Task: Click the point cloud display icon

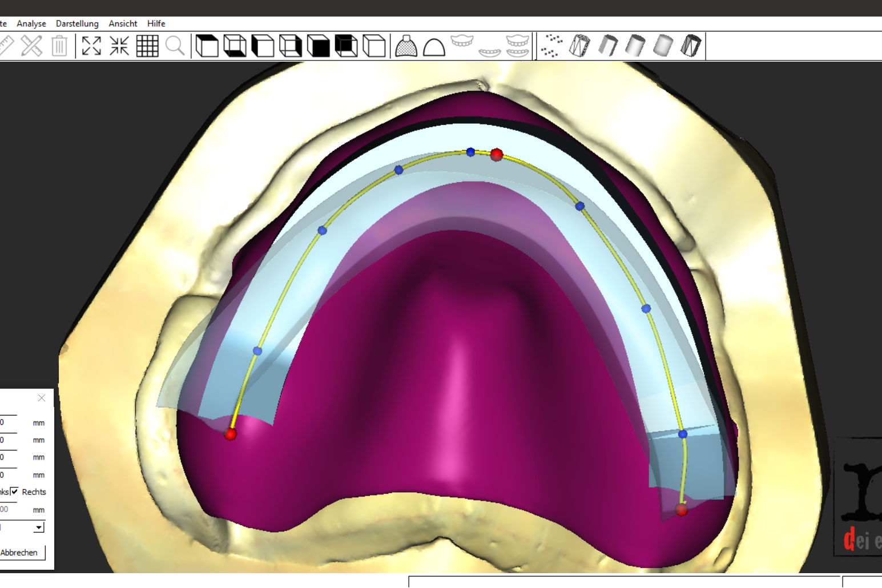Action: coord(551,46)
